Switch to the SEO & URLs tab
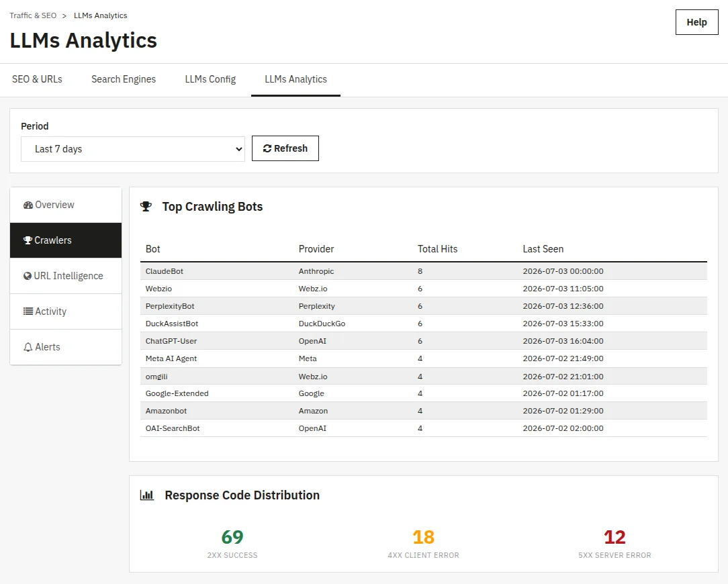 click(37, 79)
